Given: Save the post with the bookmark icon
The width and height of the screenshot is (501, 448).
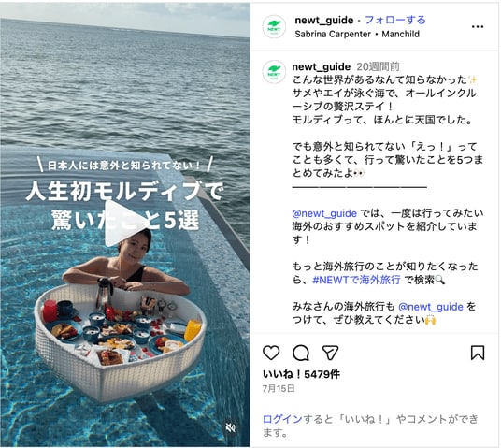Looking at the screenshot, I should pyautogui.click(x=478, y=353).
